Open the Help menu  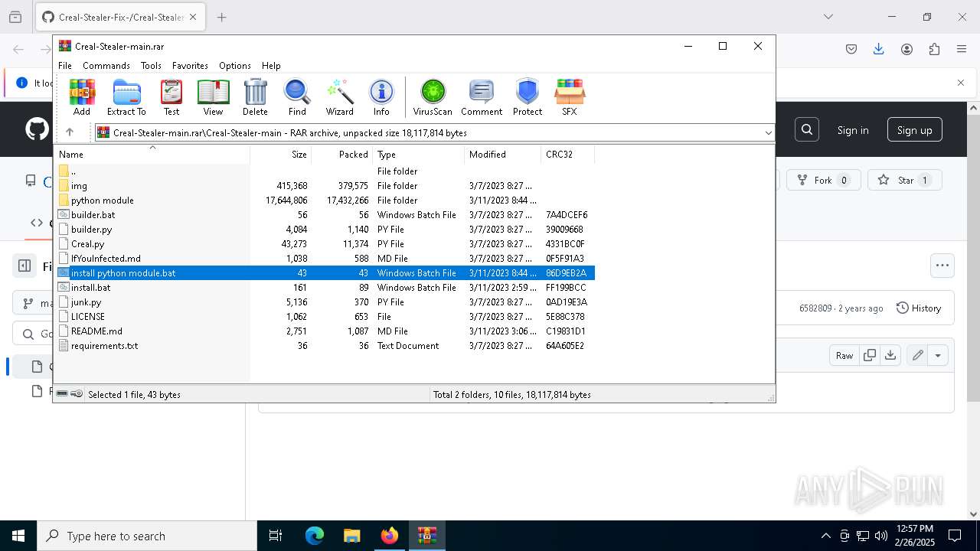(x=271, y=66)
